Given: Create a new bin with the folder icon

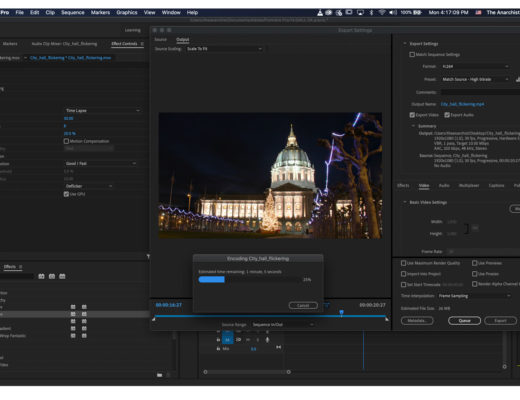Looking at the screenshot, I should click(160, 375).
